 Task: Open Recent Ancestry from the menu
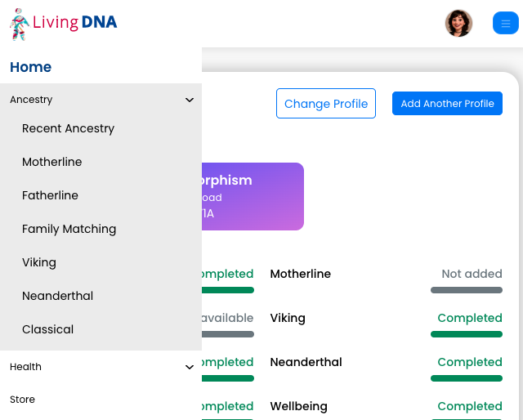68,128
